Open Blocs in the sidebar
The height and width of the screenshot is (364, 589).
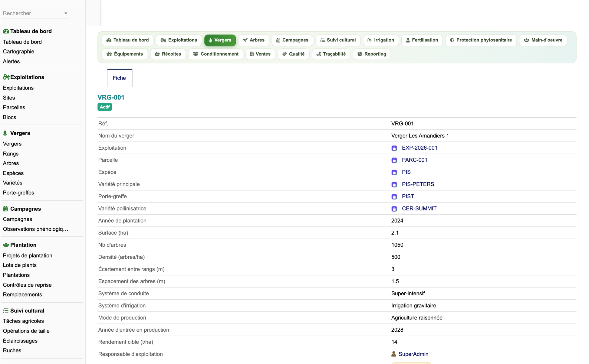(x=9, y=117)
